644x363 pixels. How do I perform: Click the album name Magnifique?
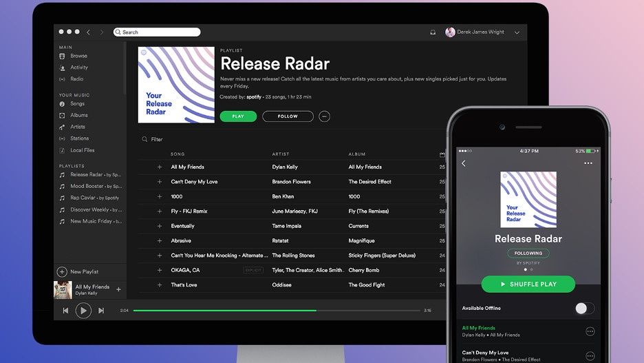click(x=361, y=241)
